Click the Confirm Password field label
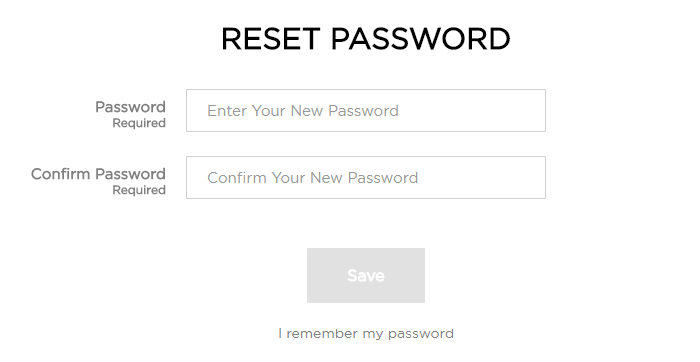 (x=98, y=174)
